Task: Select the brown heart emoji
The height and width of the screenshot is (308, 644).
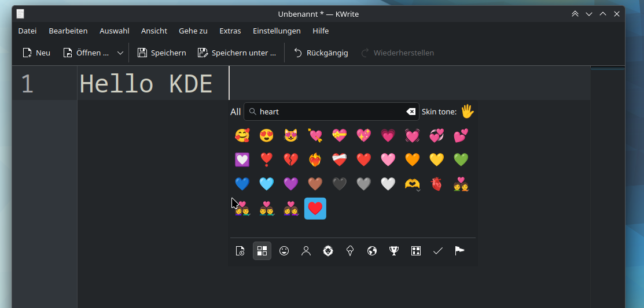Action: pos(315,184)
